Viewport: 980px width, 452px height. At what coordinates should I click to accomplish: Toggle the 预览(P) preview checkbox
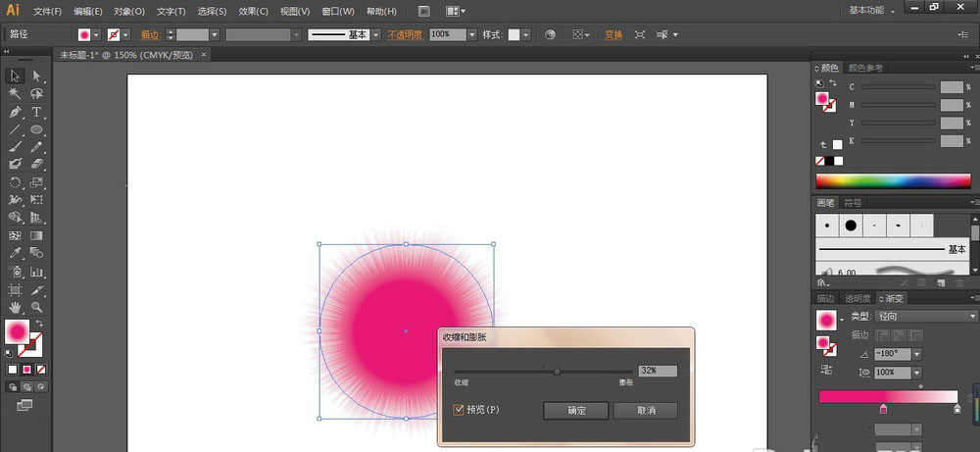click(459, 410)
